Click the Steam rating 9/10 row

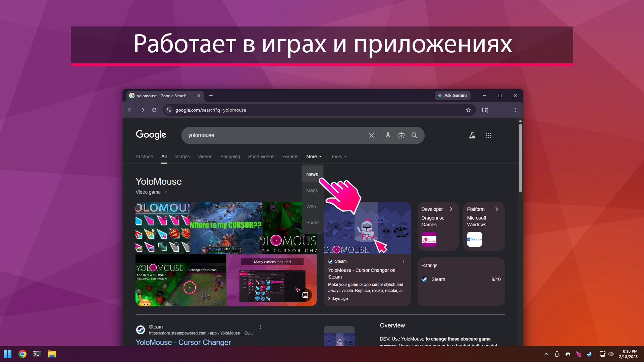tap(461, 279)
